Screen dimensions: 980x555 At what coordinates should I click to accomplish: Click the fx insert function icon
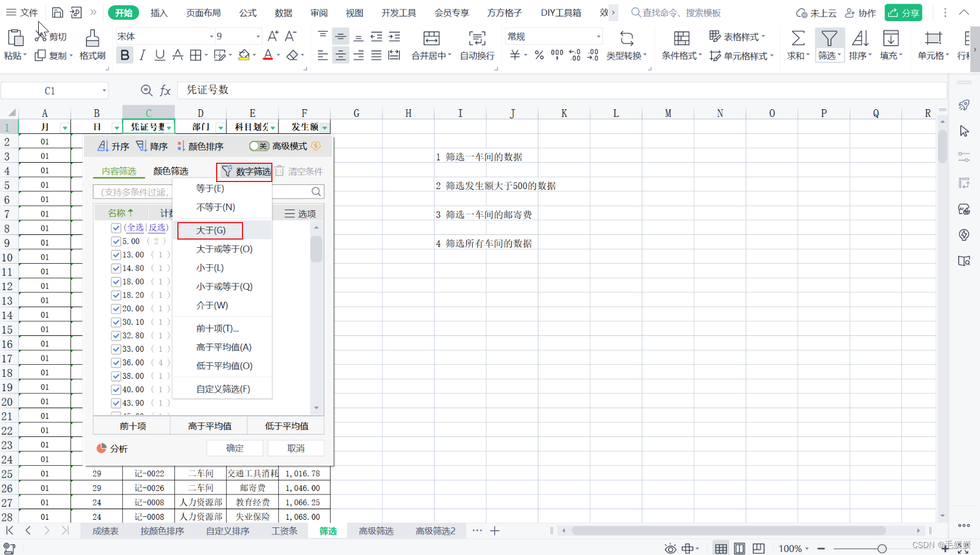[x=166, y=90]
